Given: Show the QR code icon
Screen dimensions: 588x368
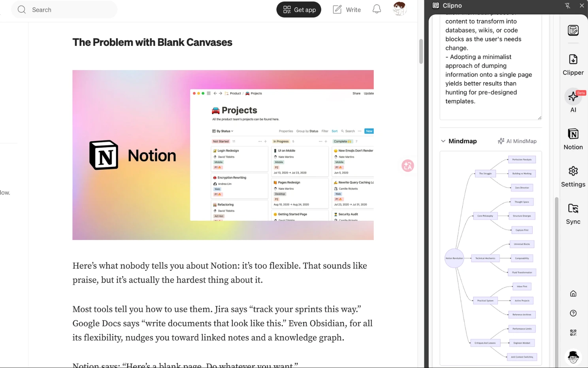Looking at the screenshot, I should click(573, 333).
